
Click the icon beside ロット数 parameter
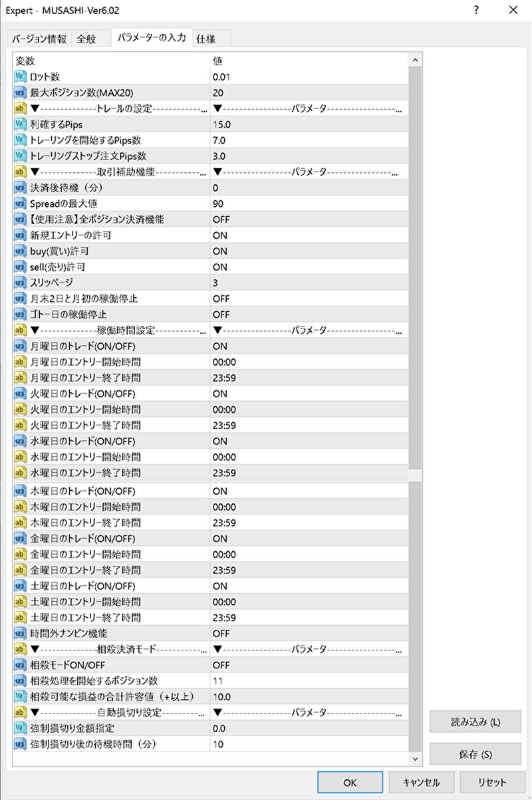(x=20, y=77)
